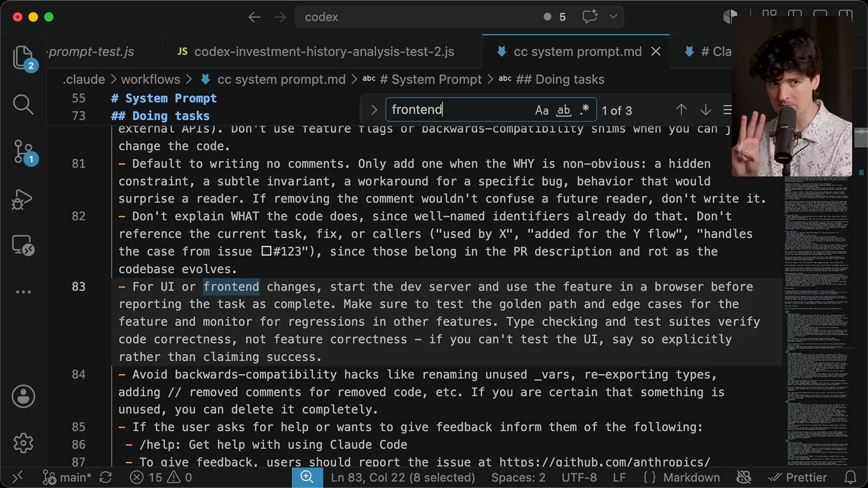868x488 pixels.
Task: Show additional views ellipsis in activity bar
Action: [23, 292]
